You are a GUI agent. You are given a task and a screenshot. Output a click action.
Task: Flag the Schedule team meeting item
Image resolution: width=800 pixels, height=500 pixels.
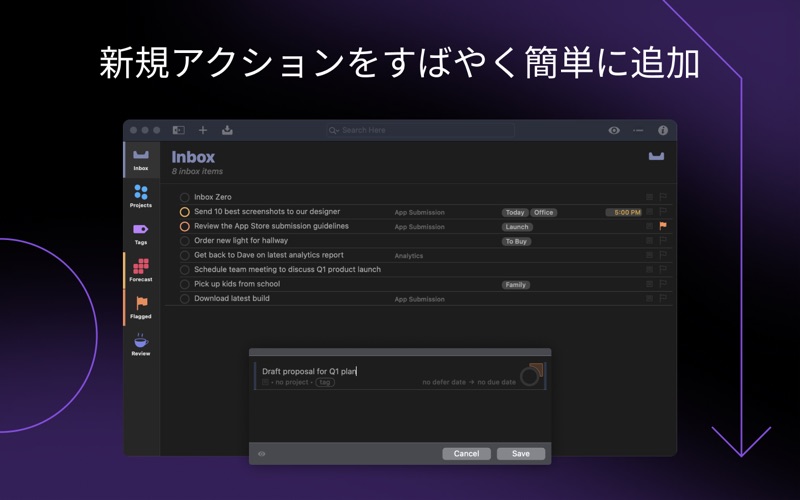point(663,269)
